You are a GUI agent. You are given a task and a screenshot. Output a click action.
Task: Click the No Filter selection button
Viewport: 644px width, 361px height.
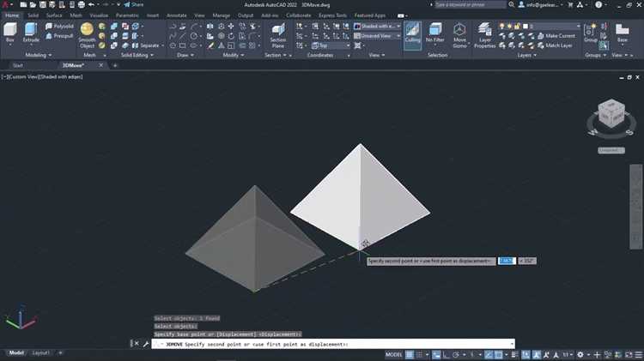435,33
